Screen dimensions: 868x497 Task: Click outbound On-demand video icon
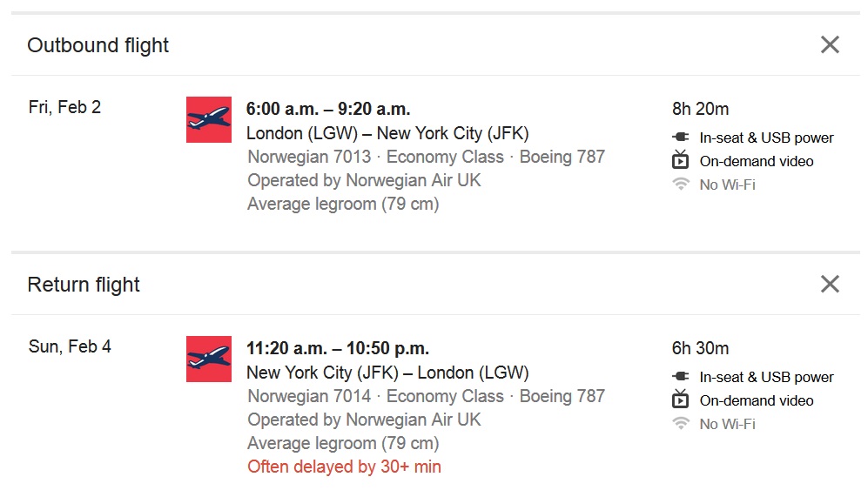click(681, 161)
